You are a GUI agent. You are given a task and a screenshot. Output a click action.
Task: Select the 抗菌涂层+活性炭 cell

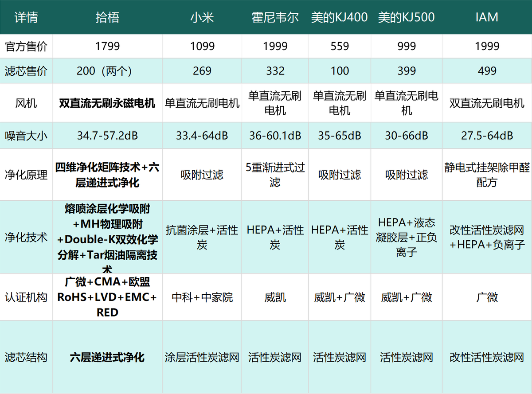pyautogui.click(x=202, y=237)
